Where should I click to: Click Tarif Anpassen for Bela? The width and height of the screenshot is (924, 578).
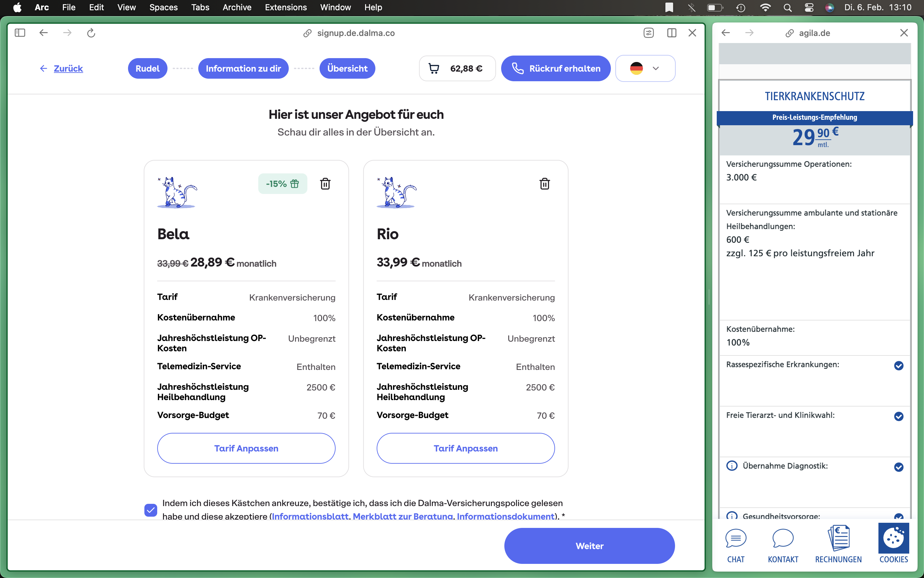[x=246, y=448]
